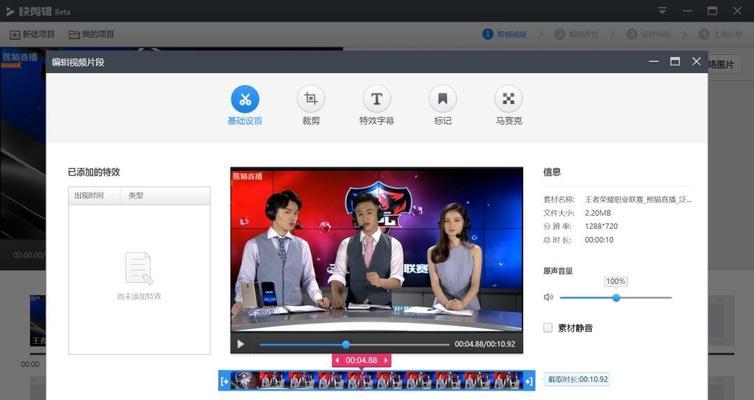Click the 已添加的特效 heading

(94, 172)
